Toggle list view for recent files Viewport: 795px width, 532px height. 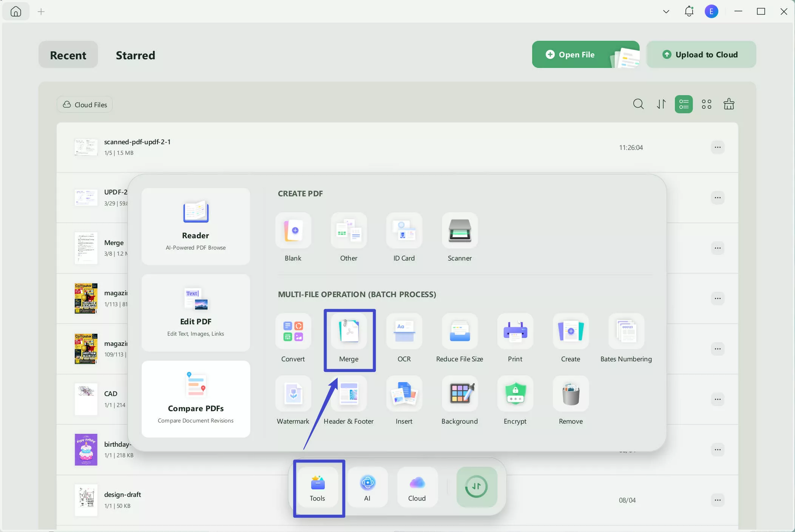pos(684,104)
